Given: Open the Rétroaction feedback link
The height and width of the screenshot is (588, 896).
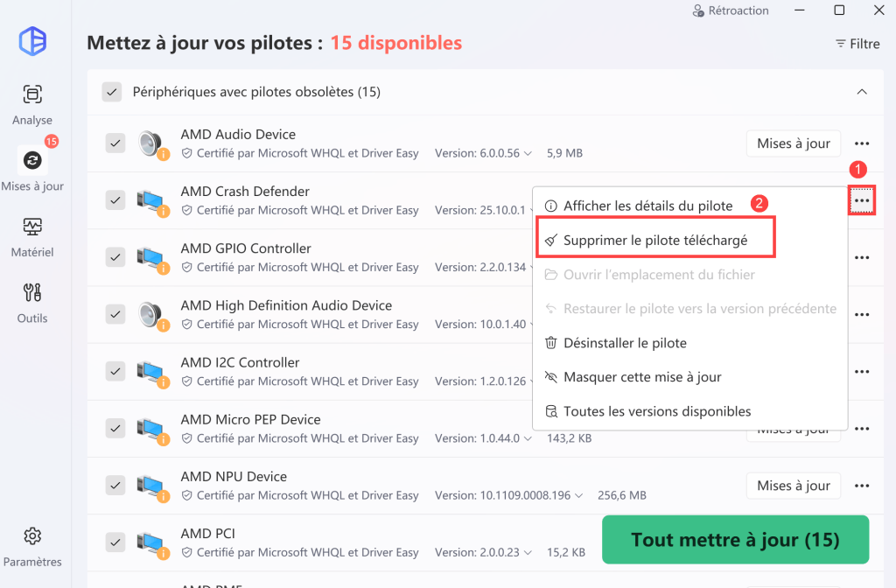Looking at the screenshot, I should click(731, 10).
